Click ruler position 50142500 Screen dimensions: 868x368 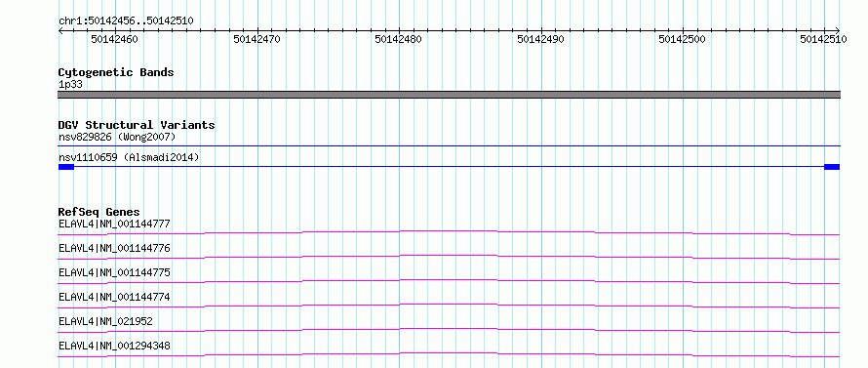[682, 39]
